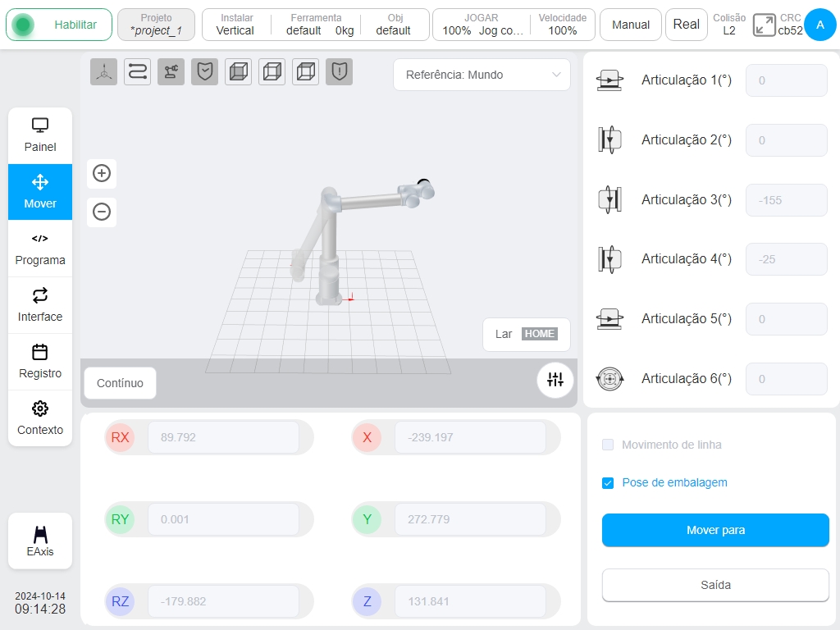Click the Z value field 131.841

click(x=470, y=601)
